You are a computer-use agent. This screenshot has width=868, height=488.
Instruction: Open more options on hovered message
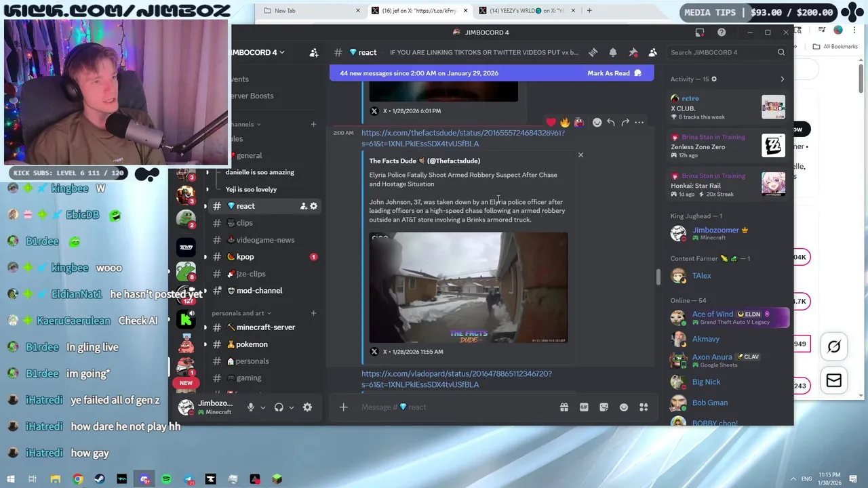(x=639, y=122)
